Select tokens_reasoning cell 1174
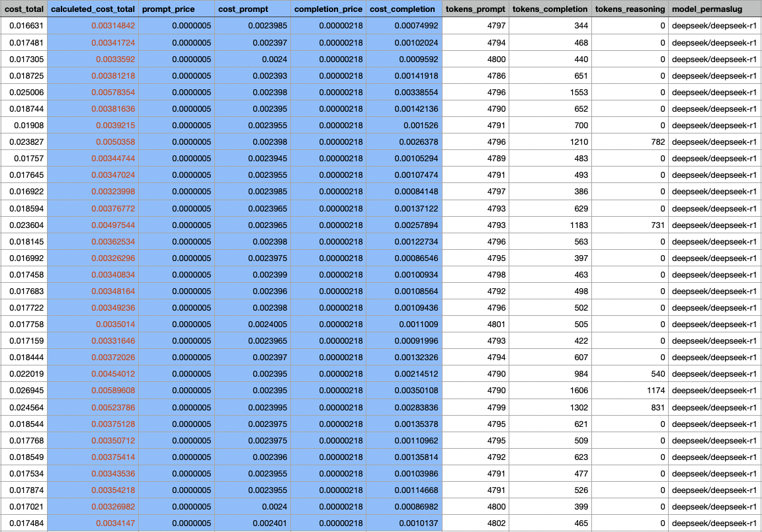The image size is (762, 532). pyautogui.click(x=630, y=391)
